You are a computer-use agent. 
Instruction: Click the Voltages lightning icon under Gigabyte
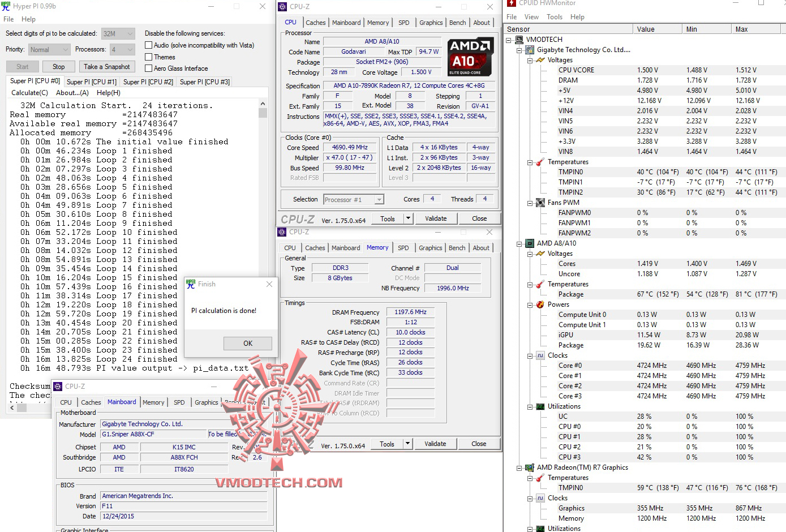[x=540, y=60]
